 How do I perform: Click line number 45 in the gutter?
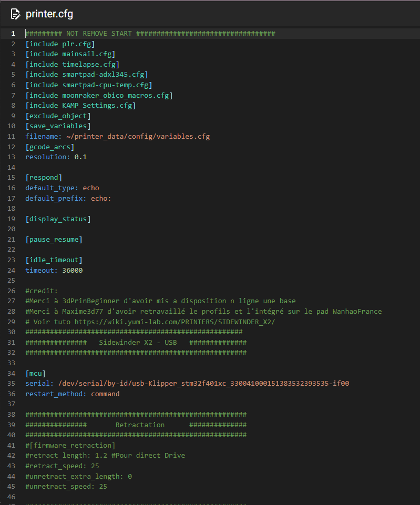pyautogui.click(x=13, y=487)
